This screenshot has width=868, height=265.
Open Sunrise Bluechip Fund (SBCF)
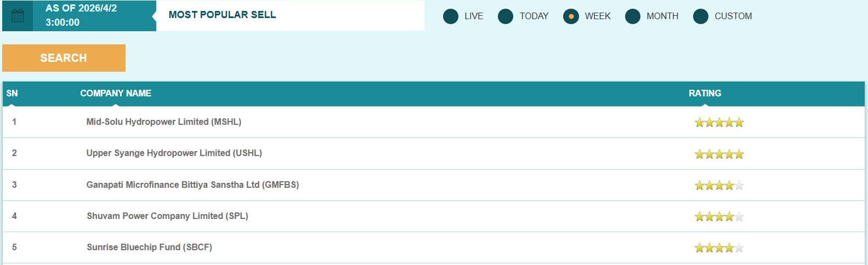(149, 247)
